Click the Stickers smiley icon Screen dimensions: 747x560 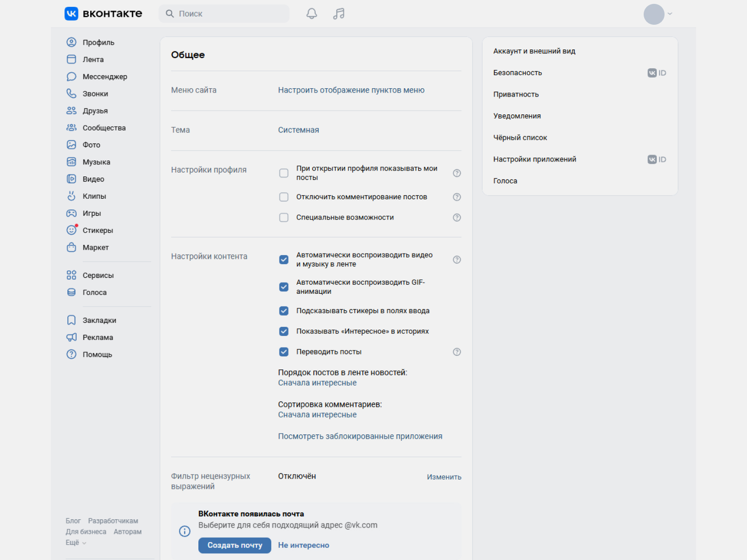[71, 230]
